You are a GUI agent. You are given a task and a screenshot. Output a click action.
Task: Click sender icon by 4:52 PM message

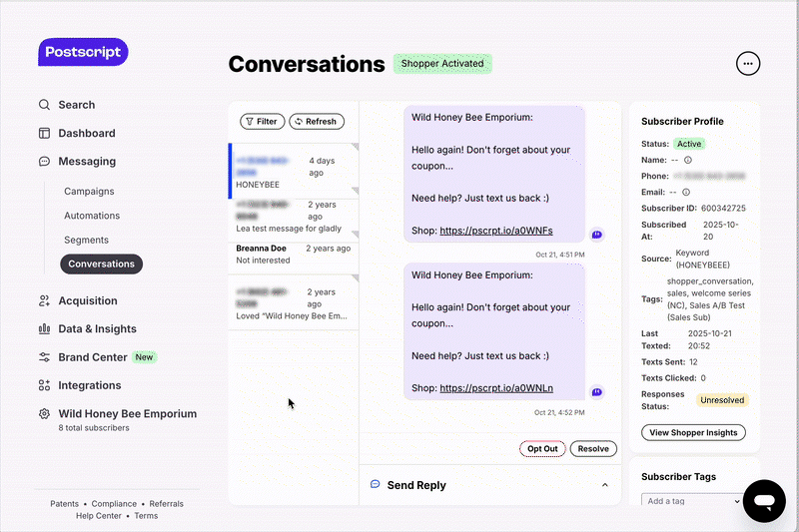coord(596,392)
